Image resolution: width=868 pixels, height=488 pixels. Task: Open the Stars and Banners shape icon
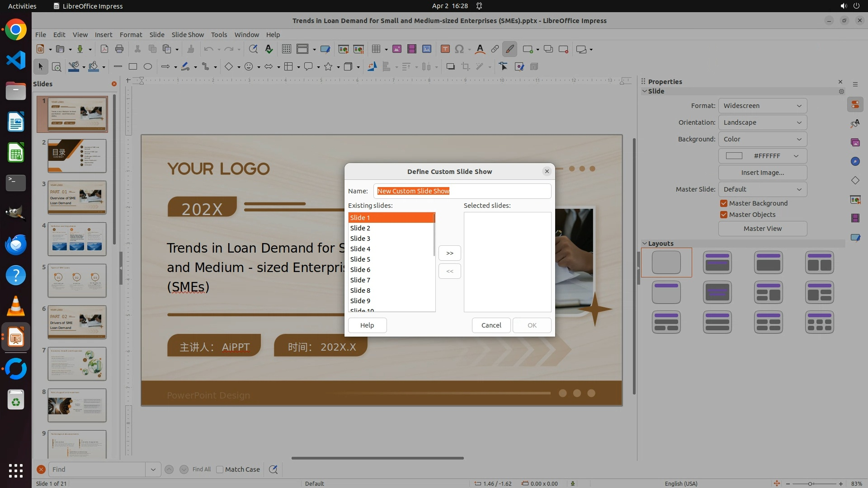point(329,67)
